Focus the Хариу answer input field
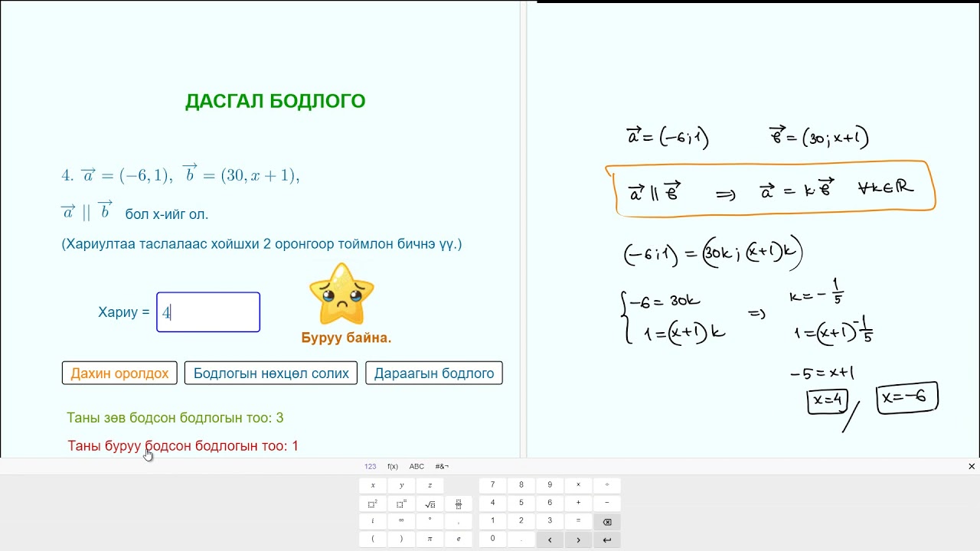This screenshot has width=980, height=551. 208,312
